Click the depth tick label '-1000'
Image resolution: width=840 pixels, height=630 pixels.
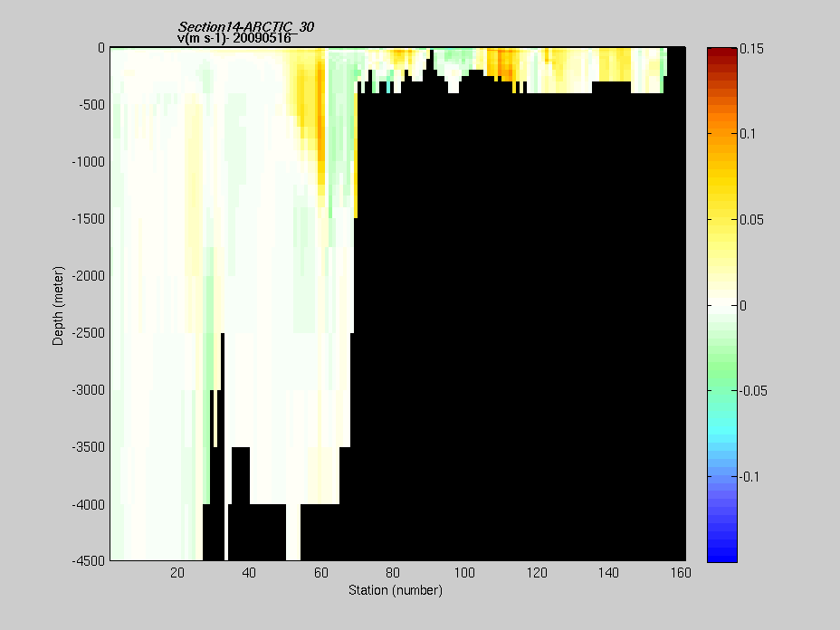point(89,162)
